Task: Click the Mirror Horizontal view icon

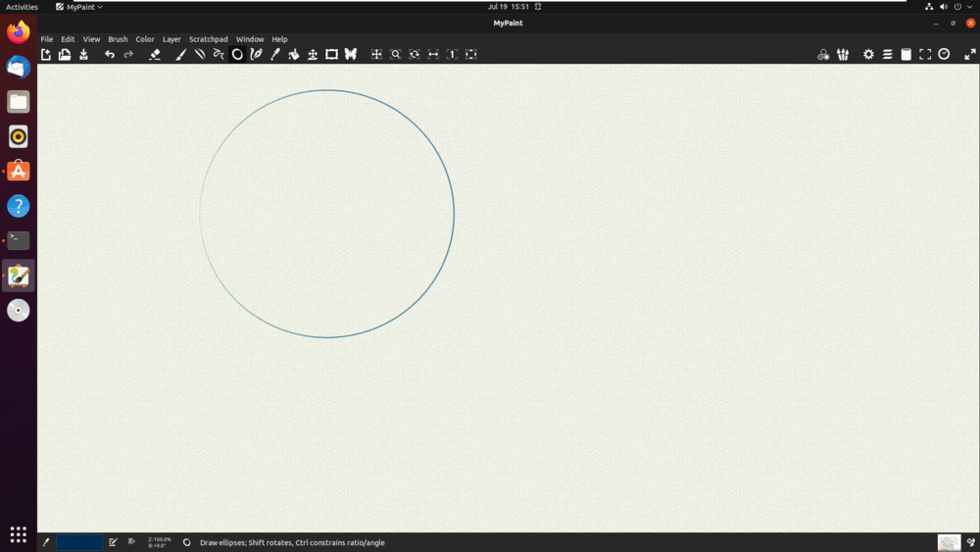Action: [x=433, y=54]
